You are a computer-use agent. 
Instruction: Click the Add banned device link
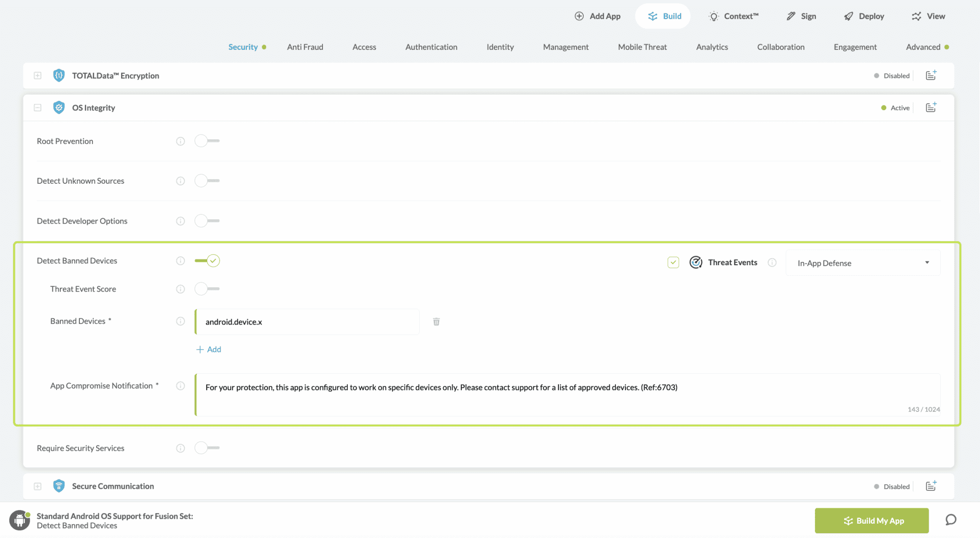(x=209, y=349)
